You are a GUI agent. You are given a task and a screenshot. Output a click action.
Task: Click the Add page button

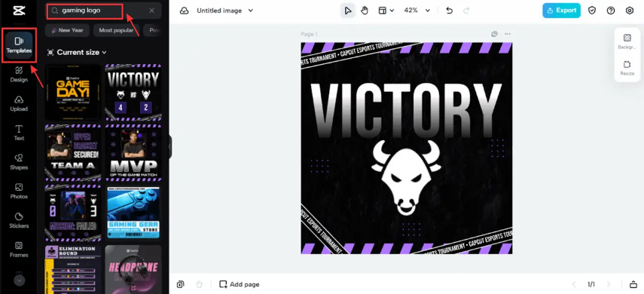pyautogui.click(x=240, y=284)
